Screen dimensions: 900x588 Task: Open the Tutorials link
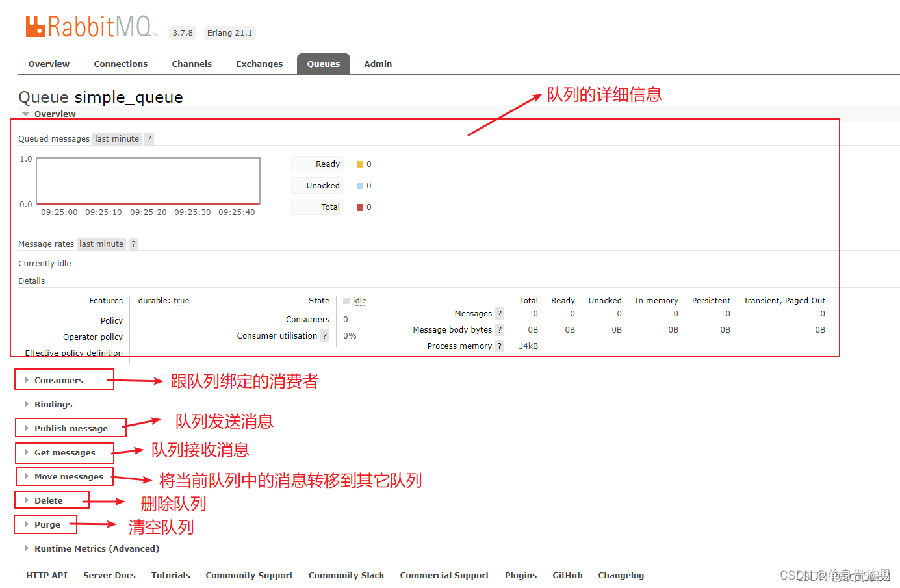(171, 575)
